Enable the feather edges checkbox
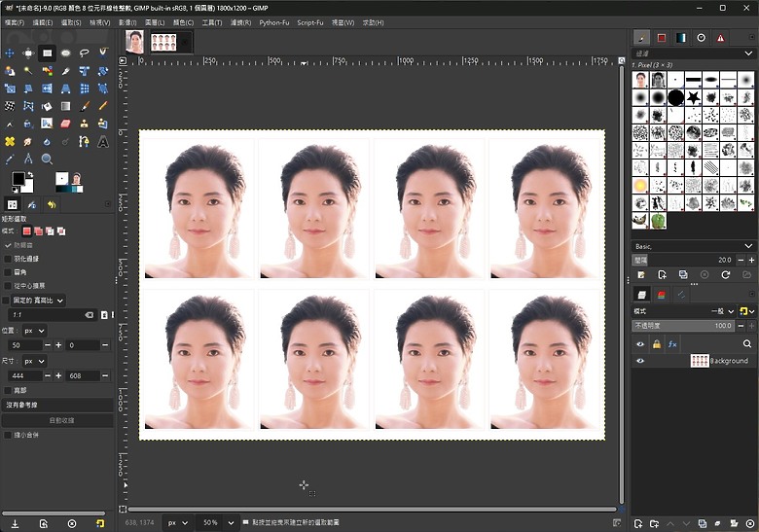 8,259
